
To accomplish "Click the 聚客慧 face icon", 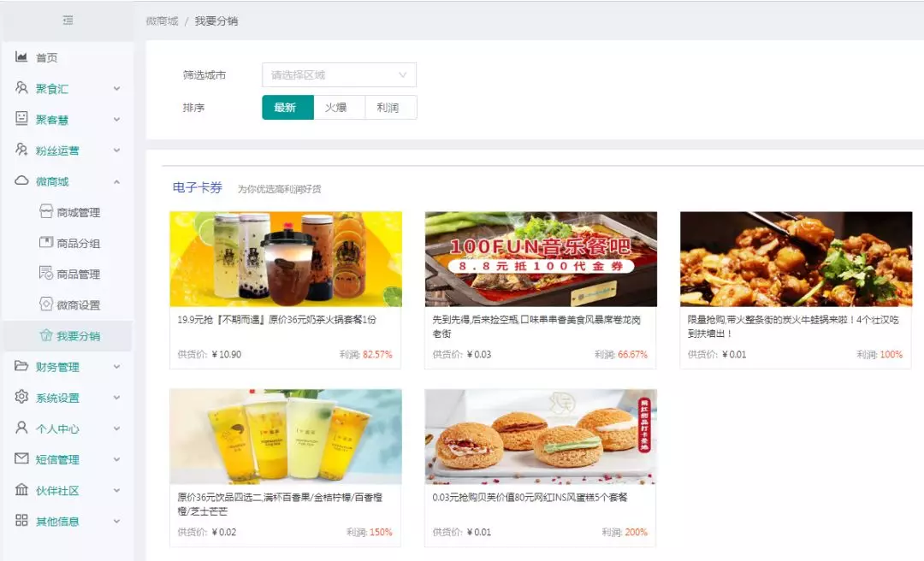I will [x=21, y=119].
